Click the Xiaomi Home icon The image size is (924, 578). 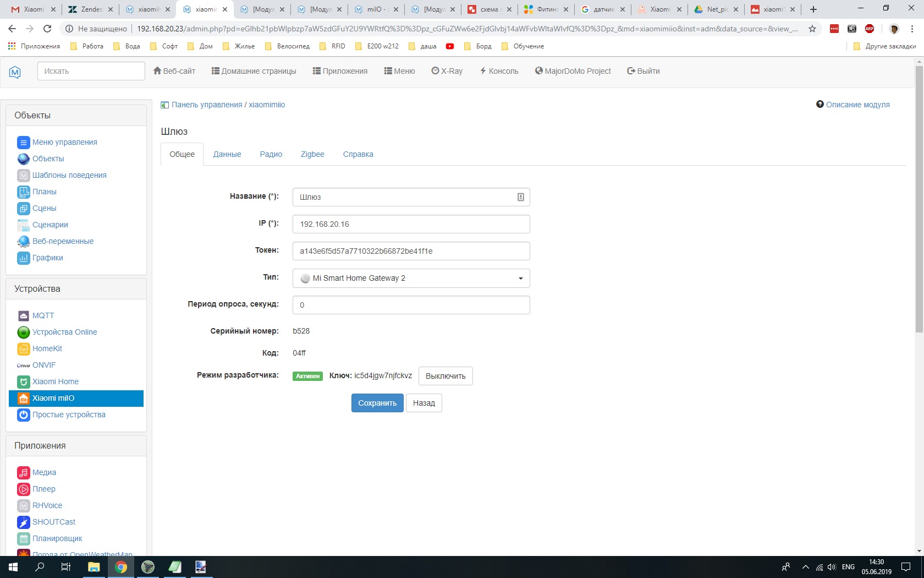point(23,382)
